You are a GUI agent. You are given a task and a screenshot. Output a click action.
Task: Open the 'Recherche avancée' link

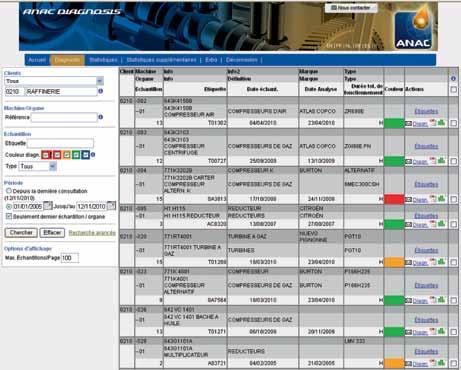[92, 233]
